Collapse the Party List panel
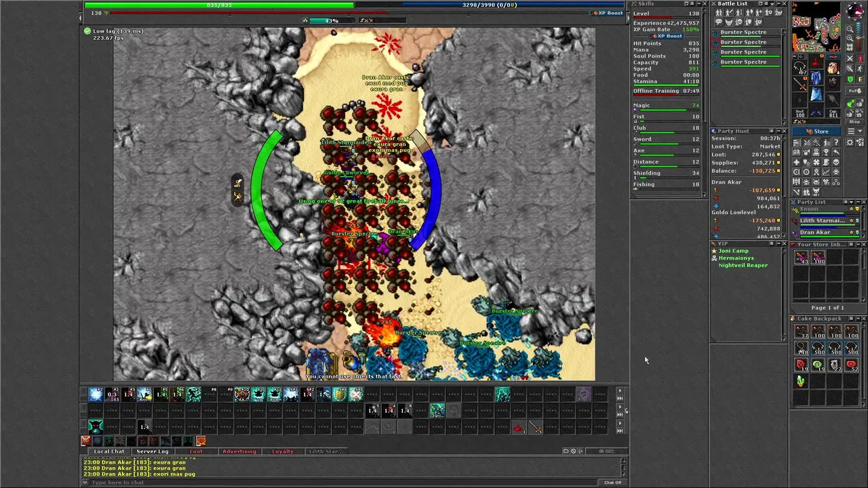This screenshot has width=868, height=488. [859, 202]
